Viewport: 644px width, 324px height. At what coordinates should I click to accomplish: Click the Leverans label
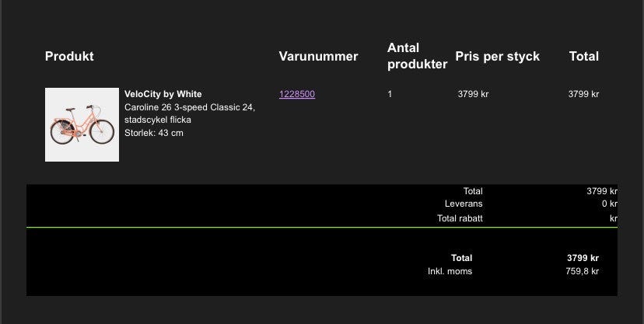click(464, 204)
